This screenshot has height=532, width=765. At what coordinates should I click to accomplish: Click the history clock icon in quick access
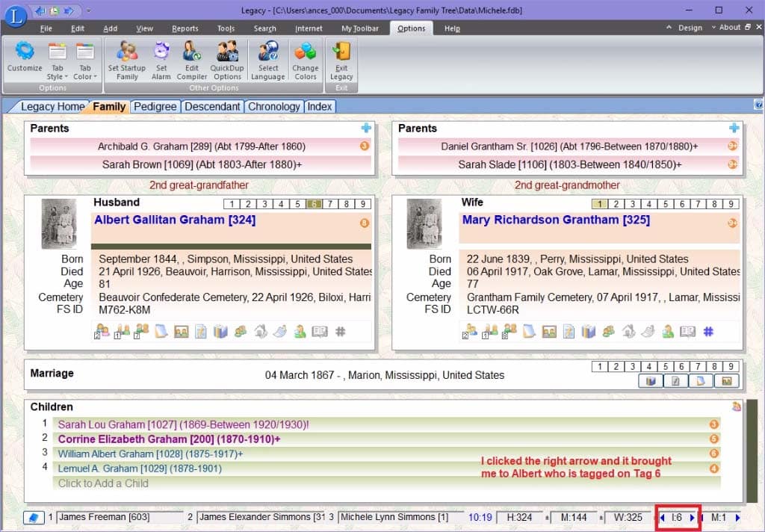click(54, 10)
